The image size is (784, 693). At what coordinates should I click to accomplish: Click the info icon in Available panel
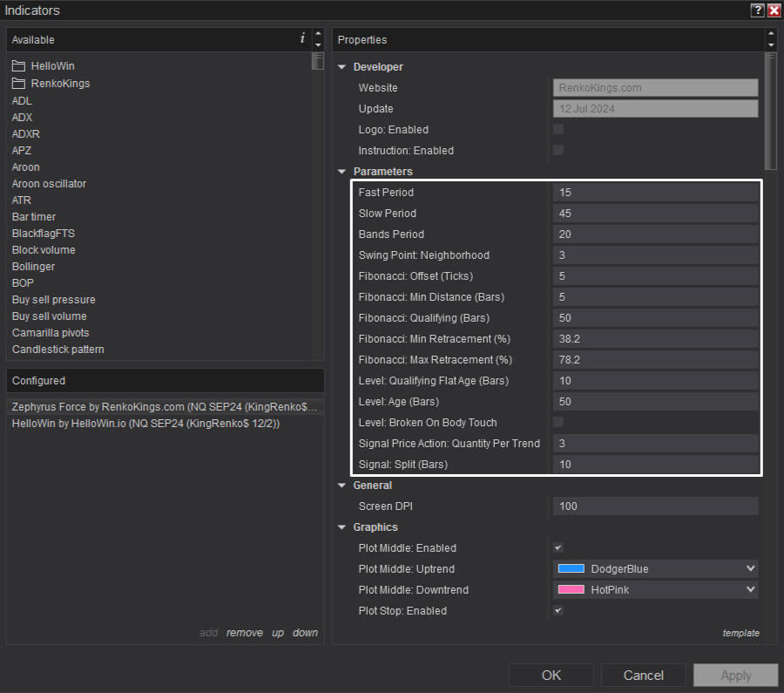click(302, 38)
